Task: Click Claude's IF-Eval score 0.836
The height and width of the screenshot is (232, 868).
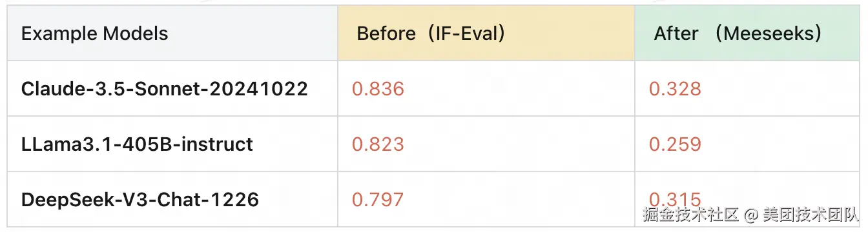Action: point(378,89)
